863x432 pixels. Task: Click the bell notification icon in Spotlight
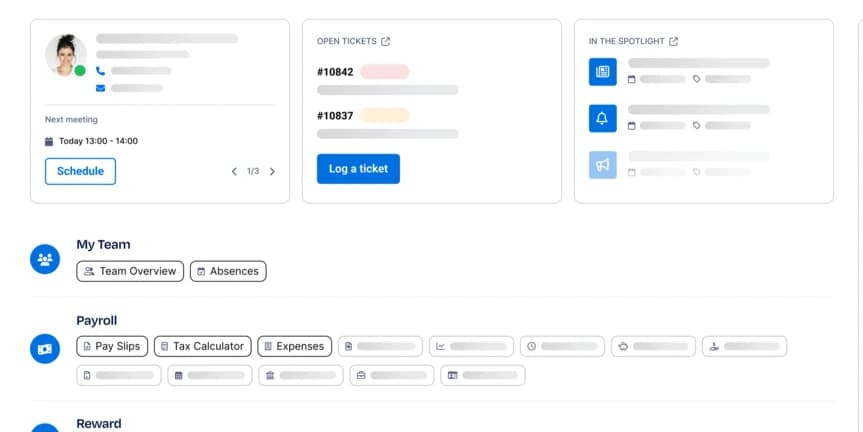603,118
